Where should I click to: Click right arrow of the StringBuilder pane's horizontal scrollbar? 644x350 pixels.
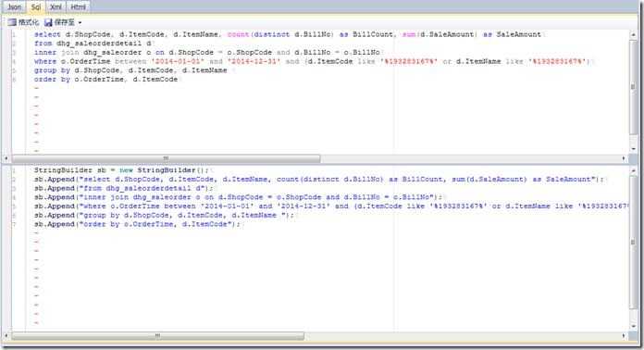pos(624,335)
